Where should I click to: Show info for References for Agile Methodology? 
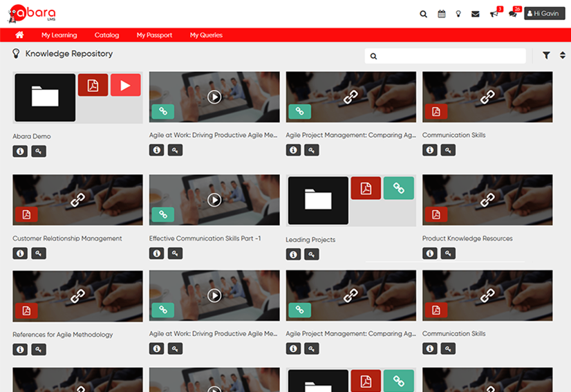coord(20,349)
